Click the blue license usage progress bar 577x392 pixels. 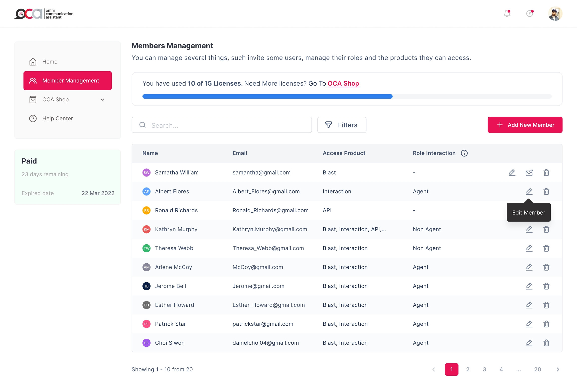(x=267, y=97)
